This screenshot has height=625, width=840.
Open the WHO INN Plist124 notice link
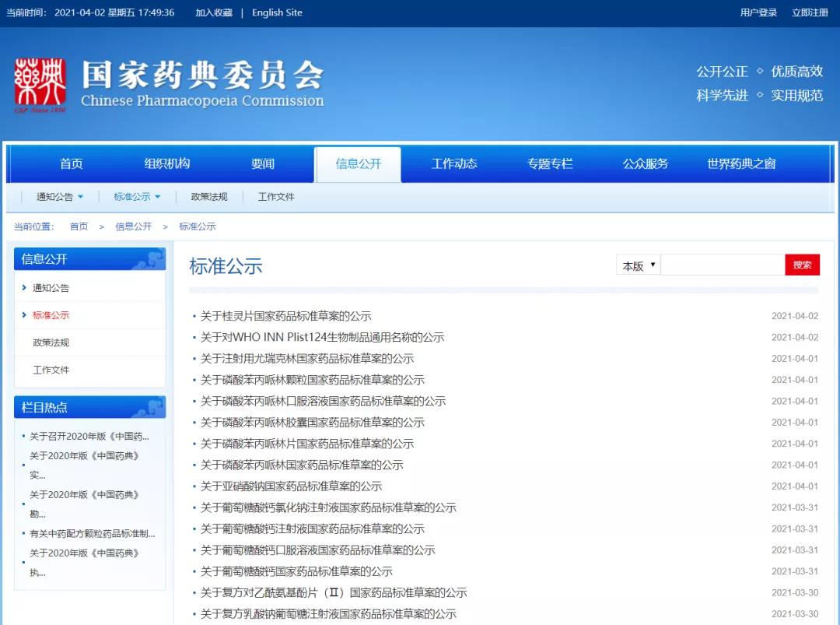click(x=322, y=338)
